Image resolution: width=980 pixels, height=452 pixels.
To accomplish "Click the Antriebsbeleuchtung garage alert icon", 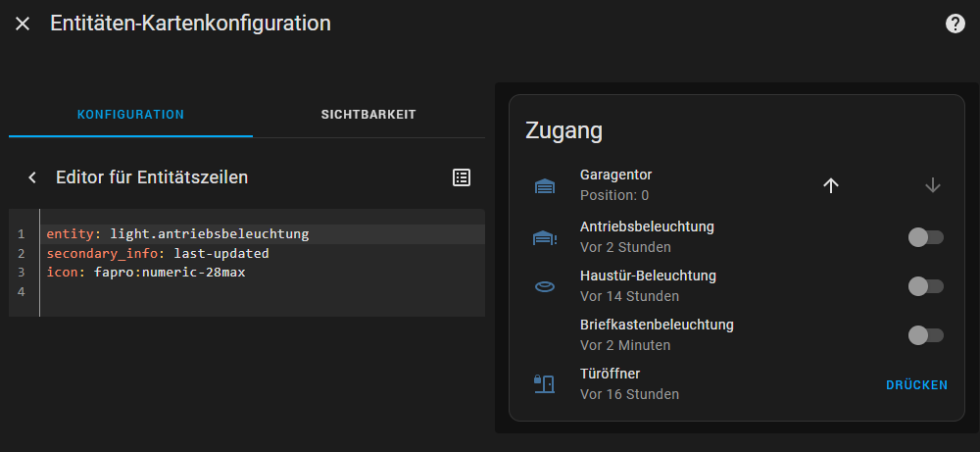I will pyautogui.click(x=545, y=236).
